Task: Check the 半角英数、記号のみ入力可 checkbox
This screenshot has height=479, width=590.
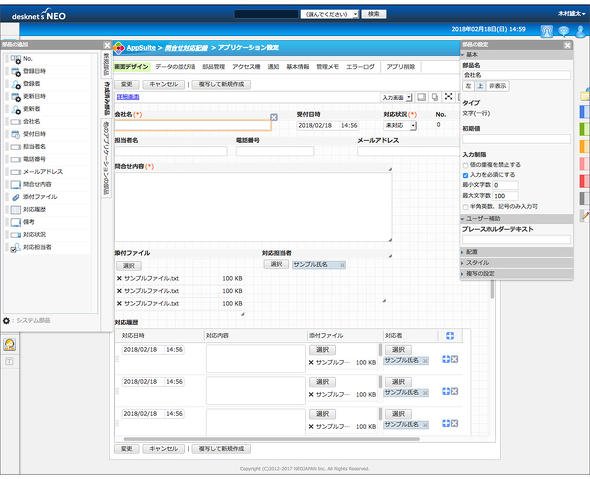Action: click(x=465, y=207)
